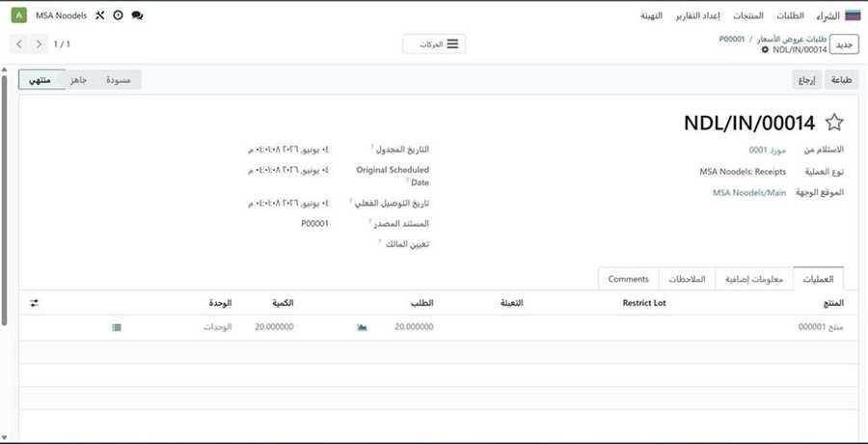868x444 pixels.
Task: Open the التهيئة configuration menu
Action: [652, 15]
